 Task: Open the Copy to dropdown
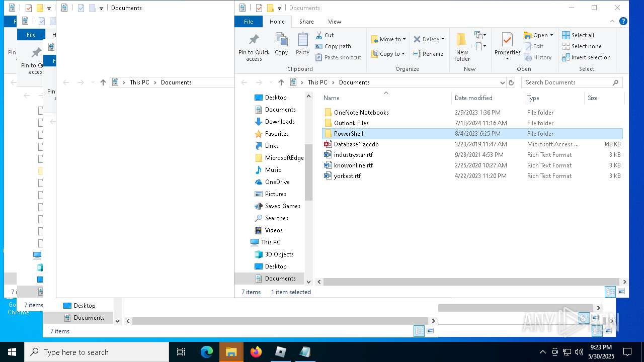(x=388, y=54)
